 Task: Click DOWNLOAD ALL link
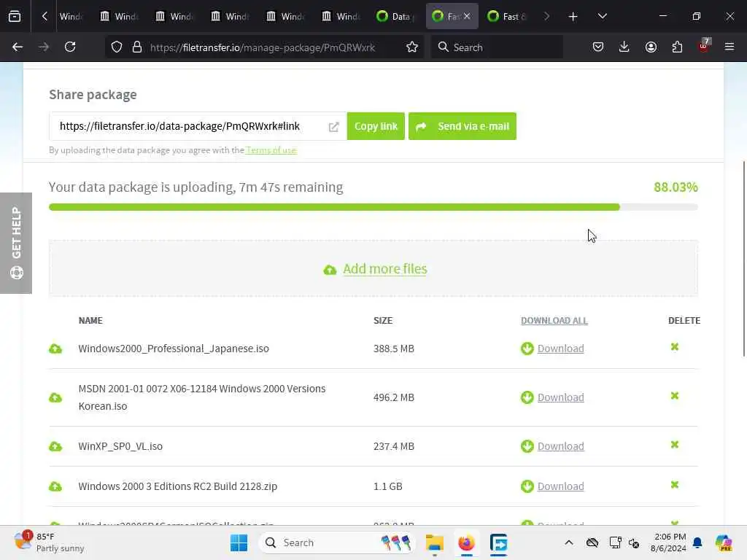click(554, 321)
